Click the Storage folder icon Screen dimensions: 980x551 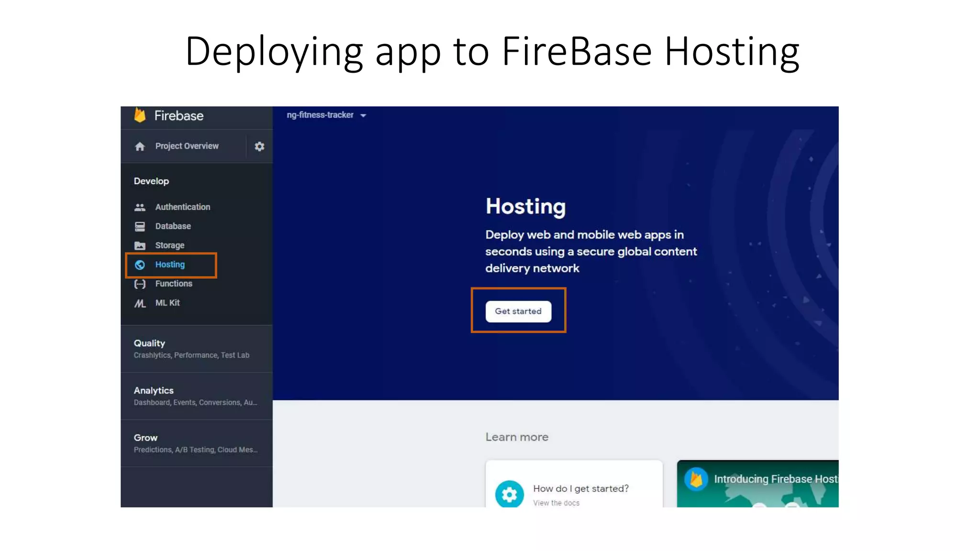point(140,245)
